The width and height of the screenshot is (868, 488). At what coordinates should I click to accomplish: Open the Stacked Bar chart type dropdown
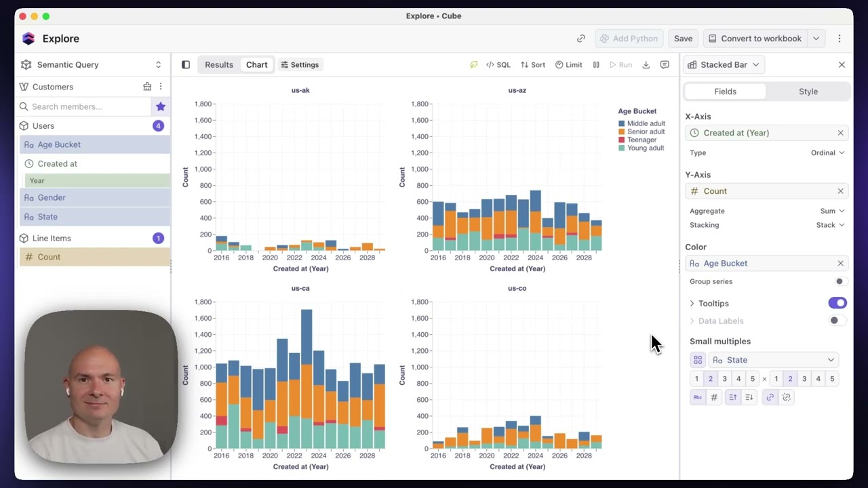[723, 65]
